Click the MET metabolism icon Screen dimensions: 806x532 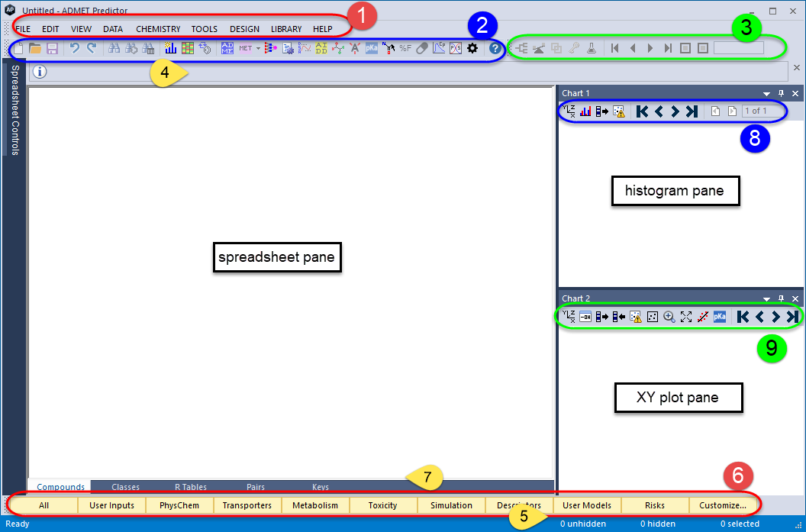[245, 48]
